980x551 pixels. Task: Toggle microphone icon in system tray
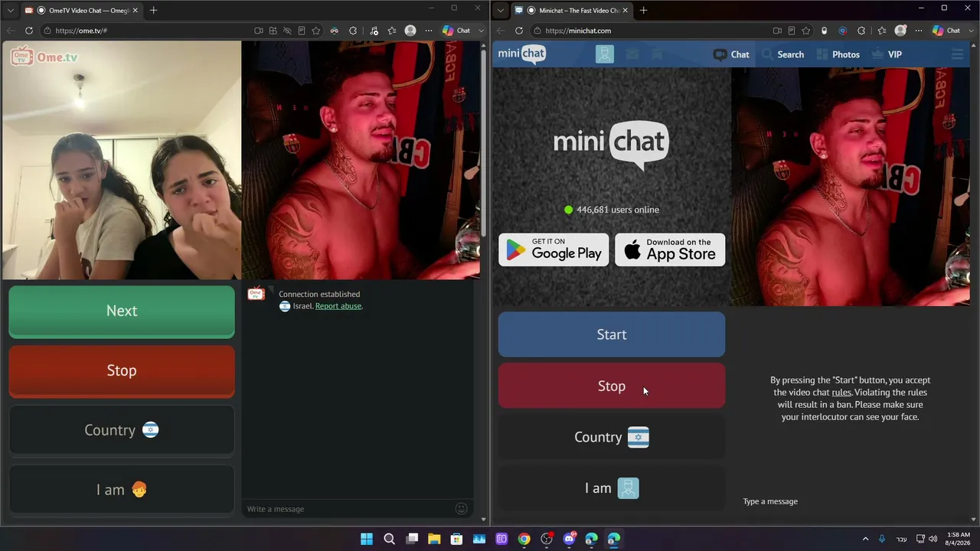click(x=882, y=539)
